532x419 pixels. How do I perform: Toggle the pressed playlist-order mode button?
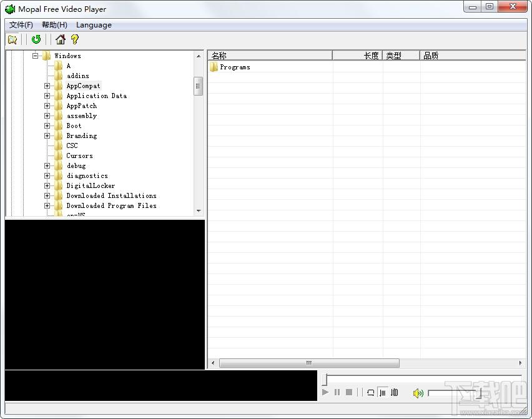pyautogui.click(x=382, y=393)
